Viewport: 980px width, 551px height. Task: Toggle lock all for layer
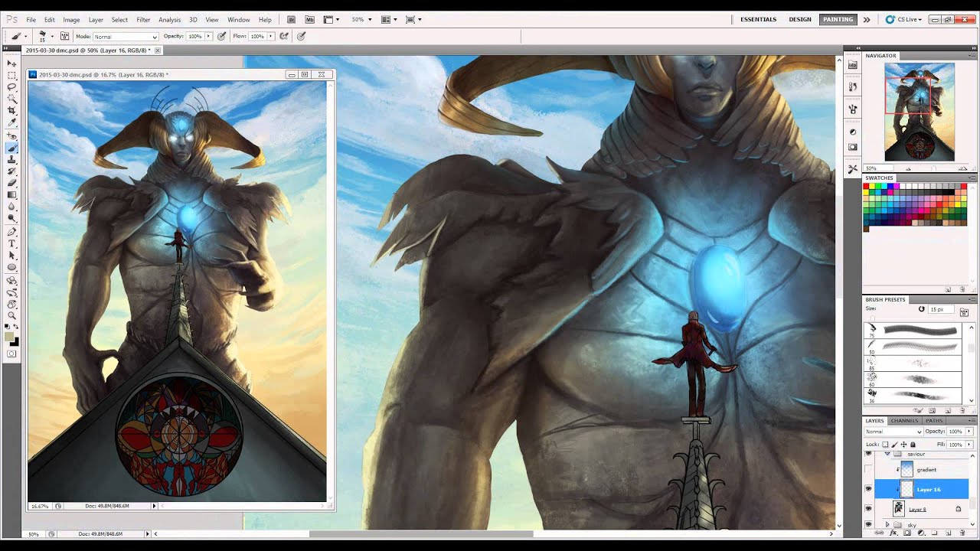pos(913,445)
